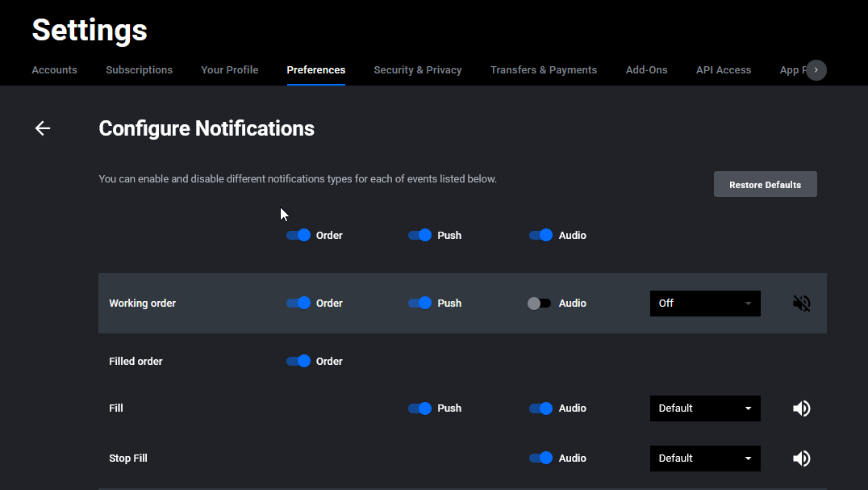Screen dimensions: 868x490
Task: Click the Filled order row label
Action: pyautogui.click(x=136, y=362)
